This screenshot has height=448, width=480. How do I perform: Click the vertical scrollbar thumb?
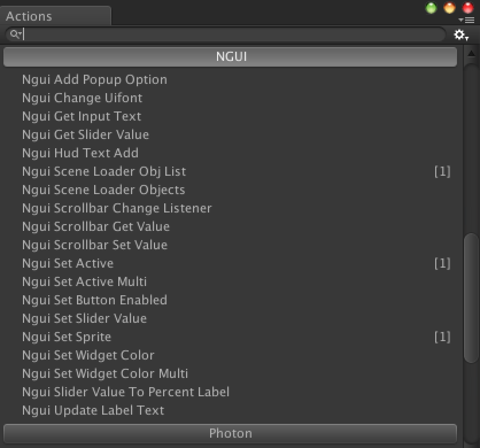[x=471, y=298]
